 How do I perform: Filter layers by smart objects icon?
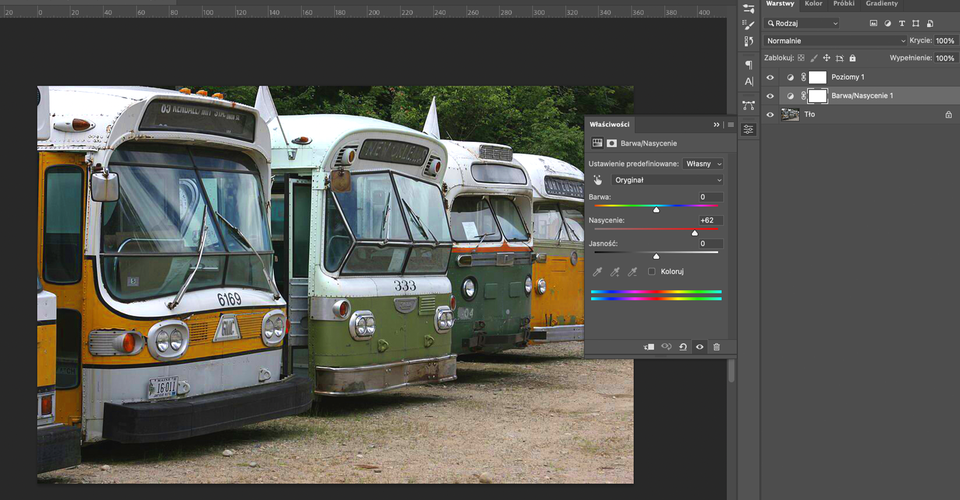click(930, 23)
